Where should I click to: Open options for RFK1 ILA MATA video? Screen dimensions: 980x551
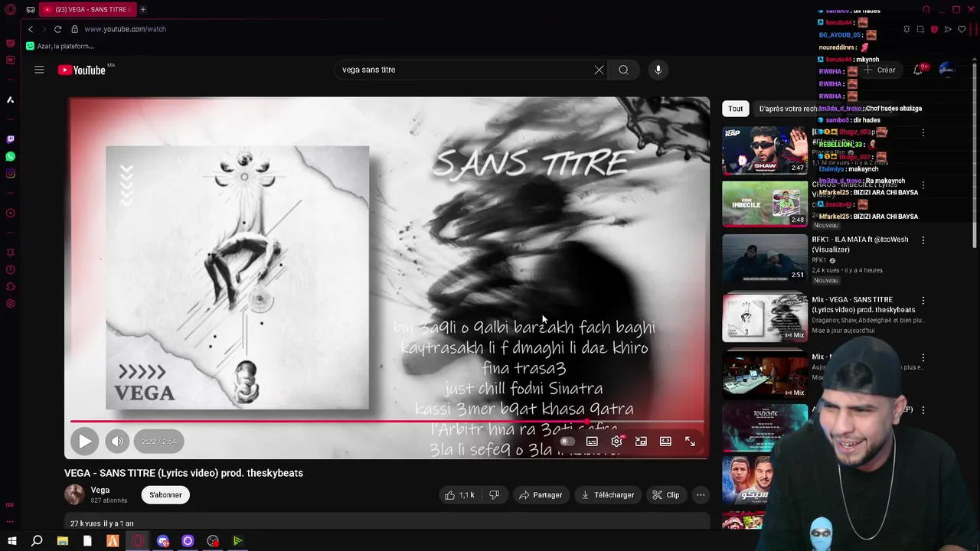pyautogui.click(x=923, y=240)
